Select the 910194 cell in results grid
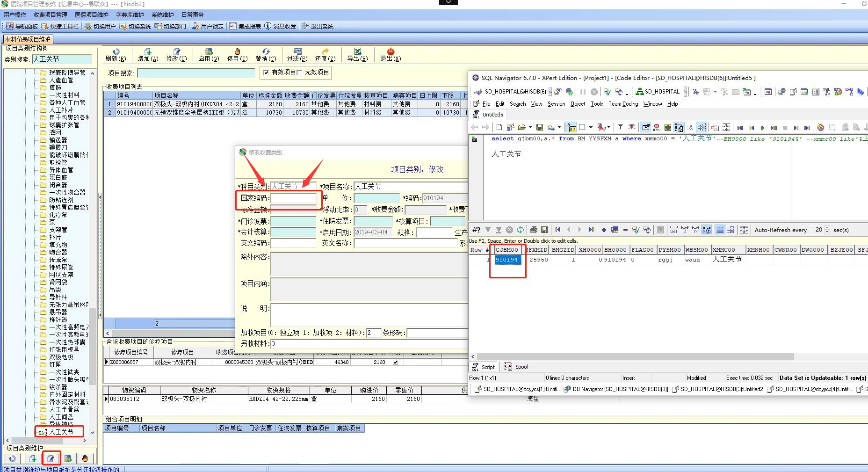The width and height of the screenshot is (868, 472). 507,260
